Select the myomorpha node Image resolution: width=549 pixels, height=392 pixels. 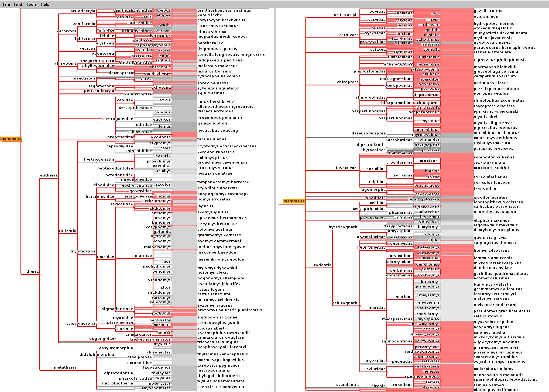83,251
